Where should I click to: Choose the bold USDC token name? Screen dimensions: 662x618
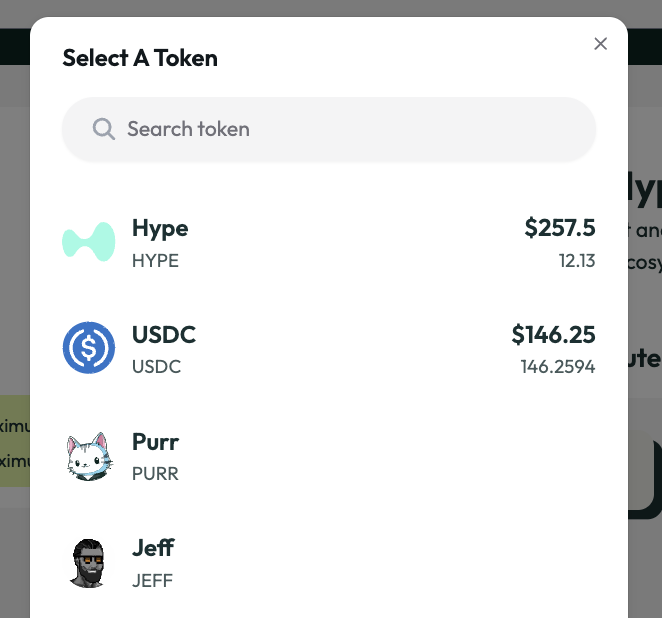(164, 335)
